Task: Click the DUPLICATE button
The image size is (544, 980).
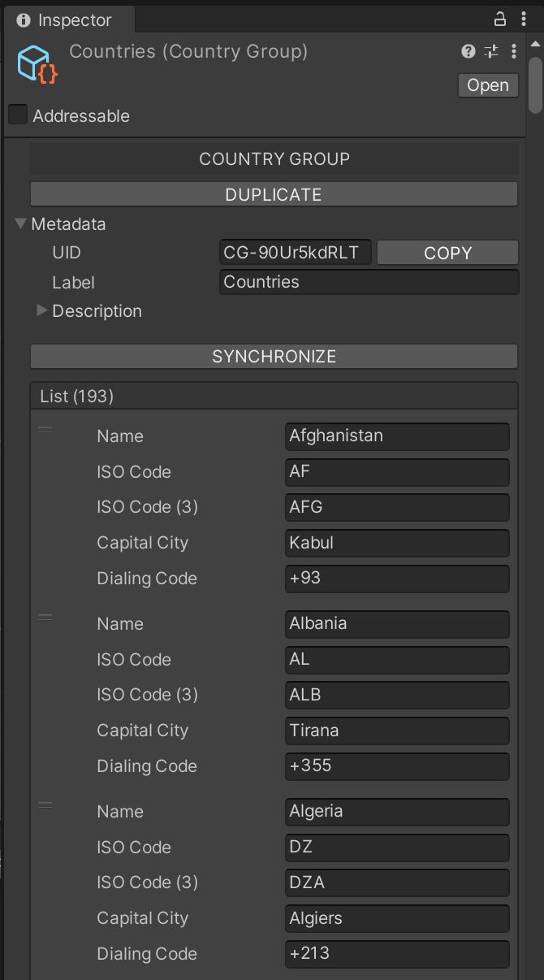Action: (x=274, y=194)
